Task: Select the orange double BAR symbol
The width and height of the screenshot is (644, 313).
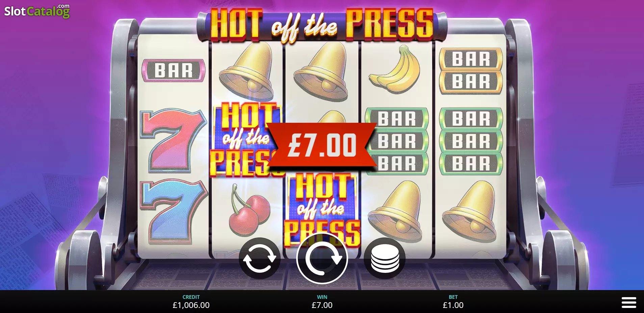Action: point(471,70)
